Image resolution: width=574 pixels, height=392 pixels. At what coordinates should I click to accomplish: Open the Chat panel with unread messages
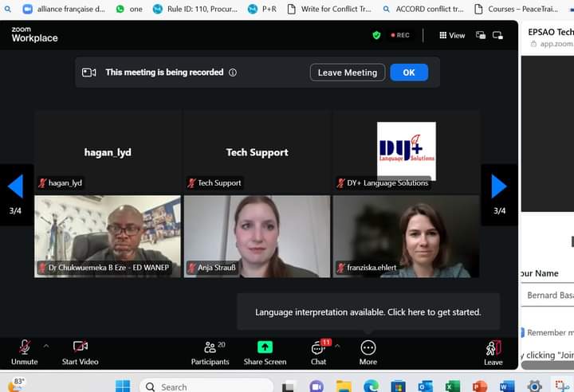(x=318, y=348)
